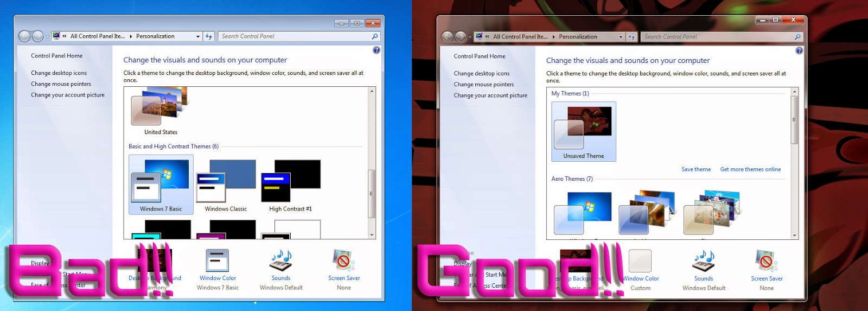Open help icon in left Personalization window
This screenshot has height=311, width=868.
(376, 50)
